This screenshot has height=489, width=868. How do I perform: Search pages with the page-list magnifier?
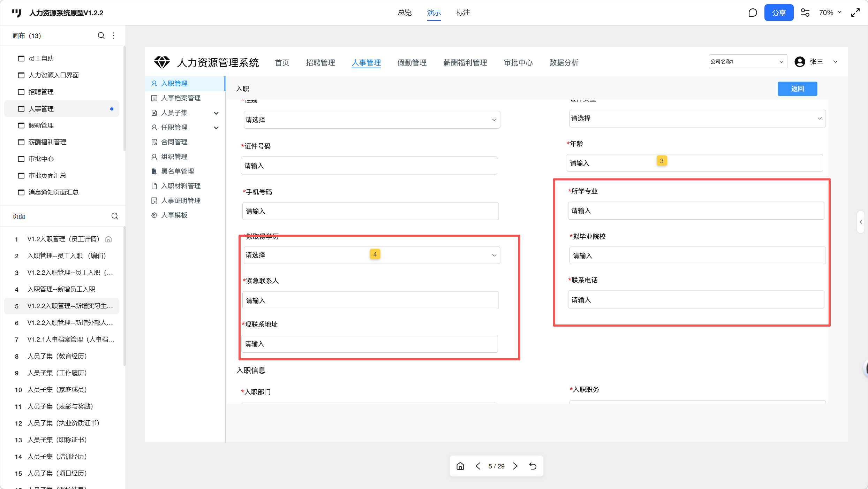(x=115, y=216)
